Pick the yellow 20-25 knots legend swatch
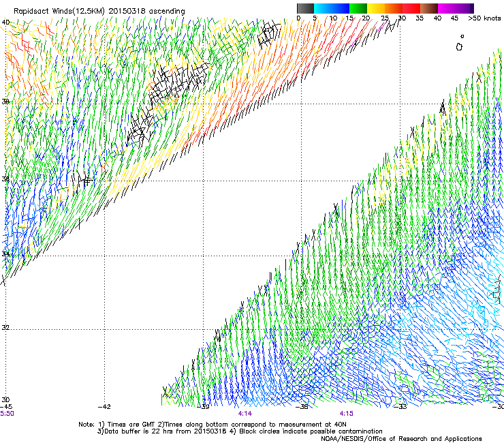Image resolution: width=504 pixels, height=443 pixels. tap(376, 8)
